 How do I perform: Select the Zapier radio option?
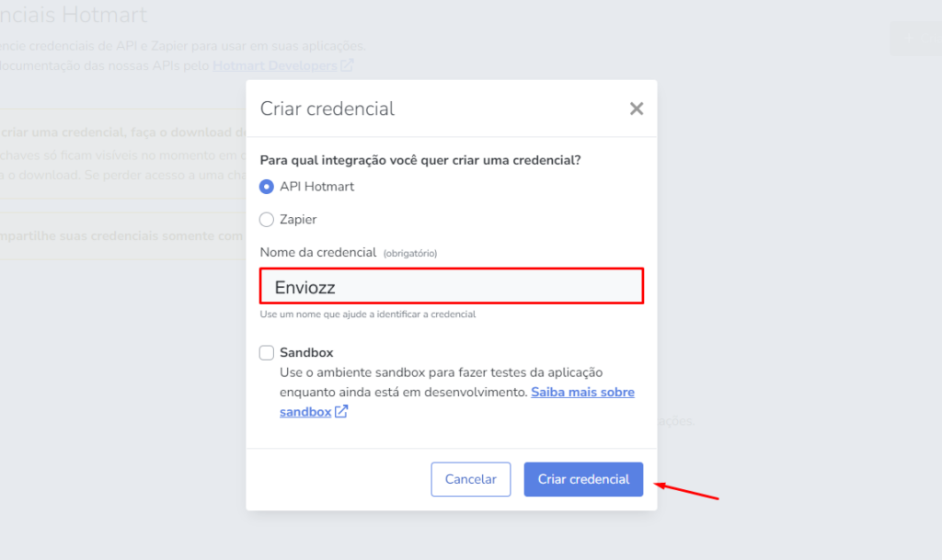point(267,220)
